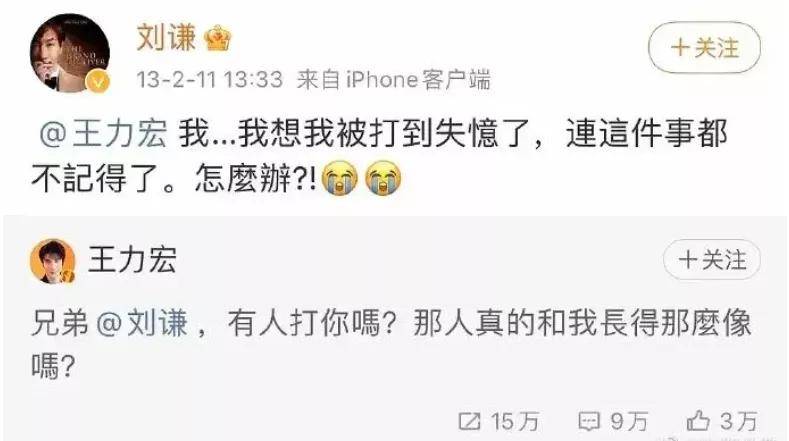Viewport: 789px width, 441px height.
Task: Click the 刘谦 username
Action: coord(166,38)
